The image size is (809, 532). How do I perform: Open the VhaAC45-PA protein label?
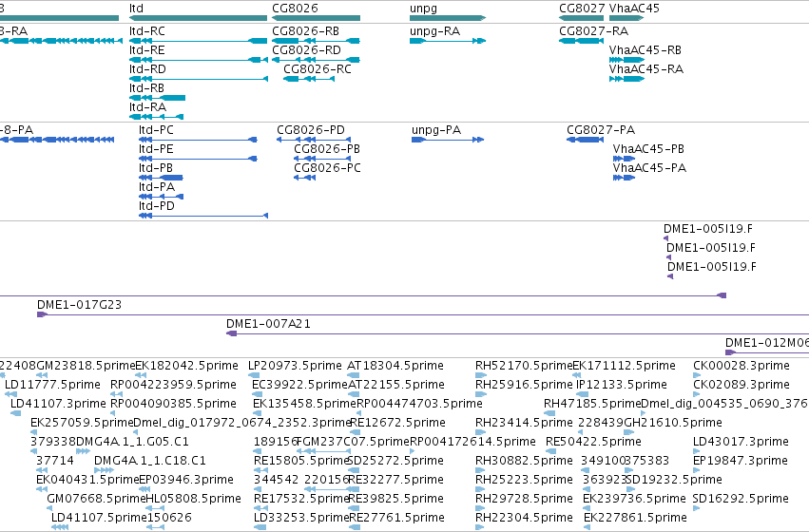tap(649, 168)
